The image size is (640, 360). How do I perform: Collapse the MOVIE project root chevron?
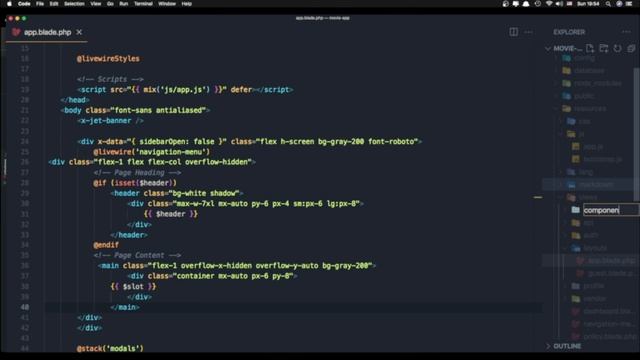548,49
